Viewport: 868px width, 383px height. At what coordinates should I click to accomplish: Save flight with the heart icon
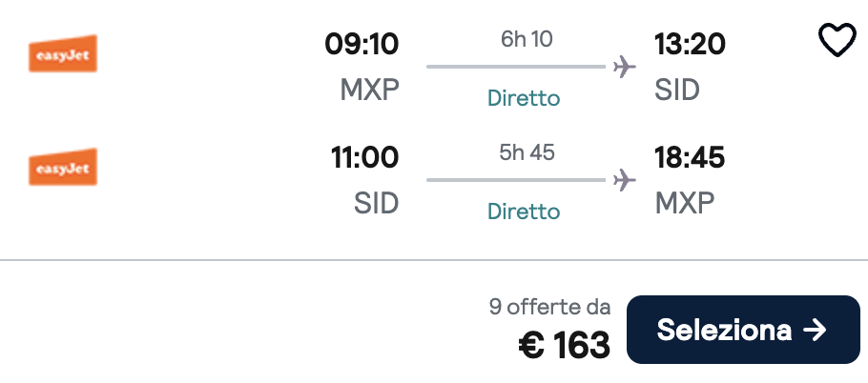[x=837, y=41]
